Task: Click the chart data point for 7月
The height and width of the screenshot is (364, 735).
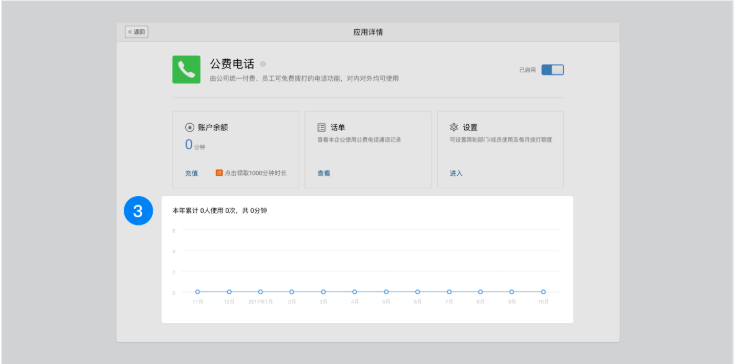Action: click(x=449, y=292)
